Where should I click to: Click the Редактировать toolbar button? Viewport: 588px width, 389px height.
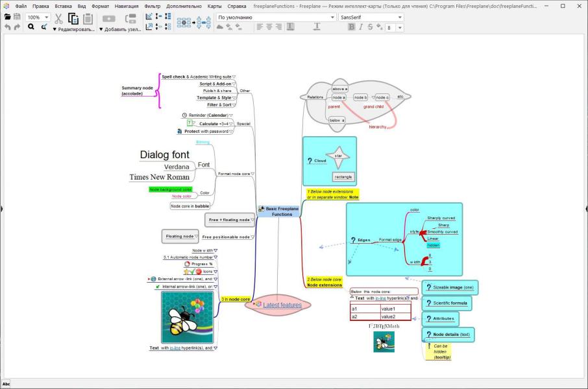(x=73, y=29)
